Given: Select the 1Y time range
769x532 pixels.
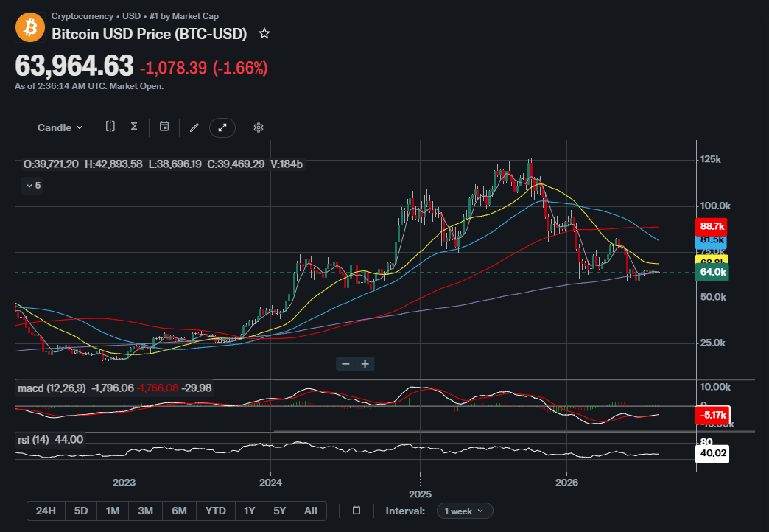Looking at the screenshot, I should pyautogui.click(x=250, y=511).
